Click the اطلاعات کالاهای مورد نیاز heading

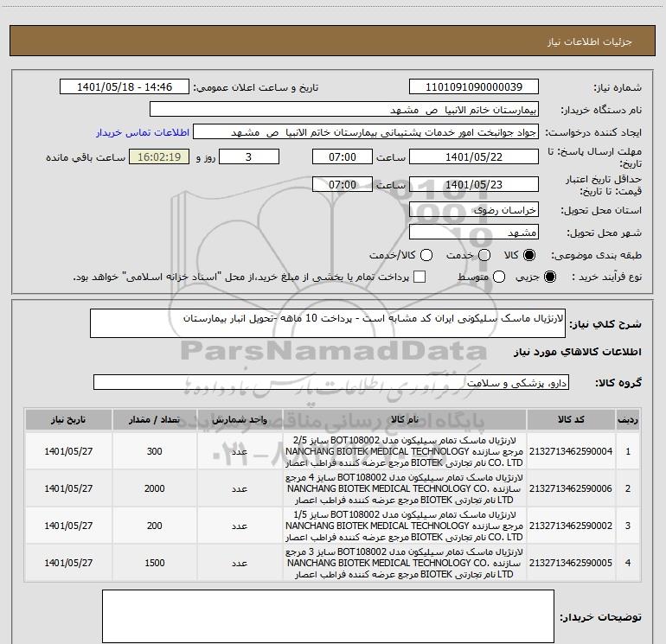pyautogui.click(x=578, y=352)
